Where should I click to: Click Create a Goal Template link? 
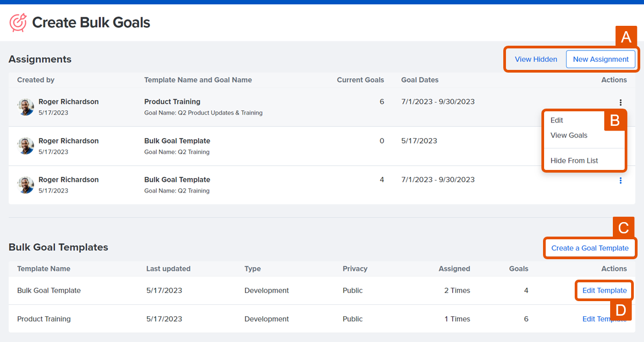tap(590, 248)
